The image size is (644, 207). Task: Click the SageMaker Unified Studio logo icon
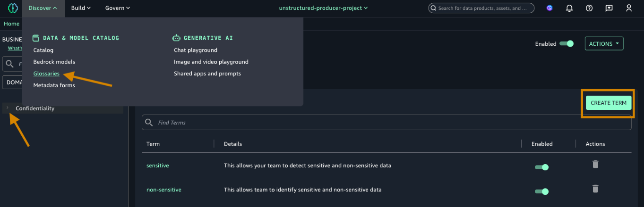pos(13,8)
